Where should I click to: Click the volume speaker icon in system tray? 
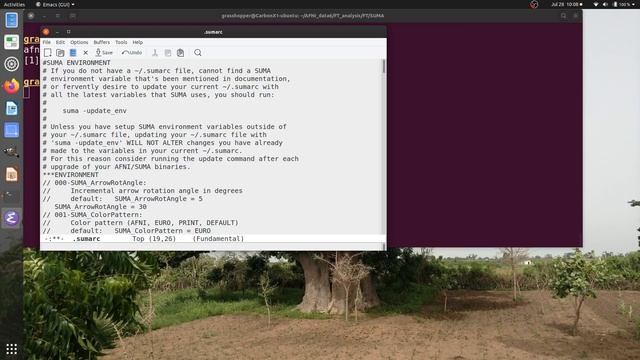pos(605,4)
